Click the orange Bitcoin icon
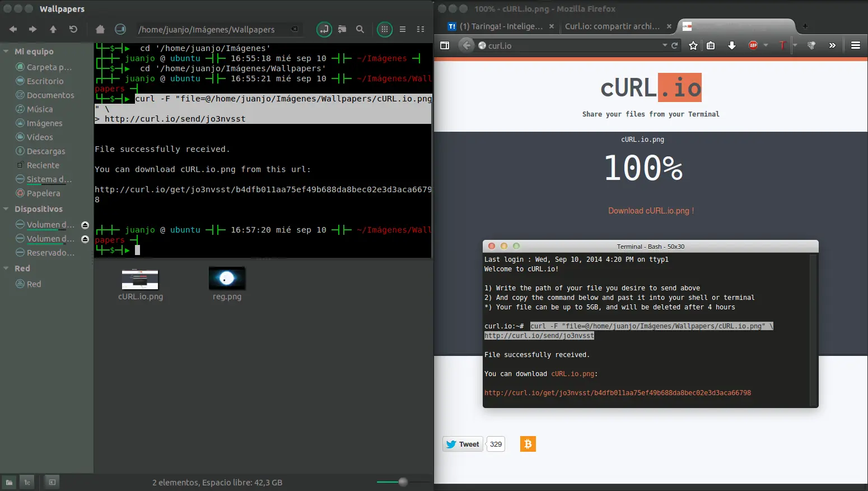 [528, 444]
